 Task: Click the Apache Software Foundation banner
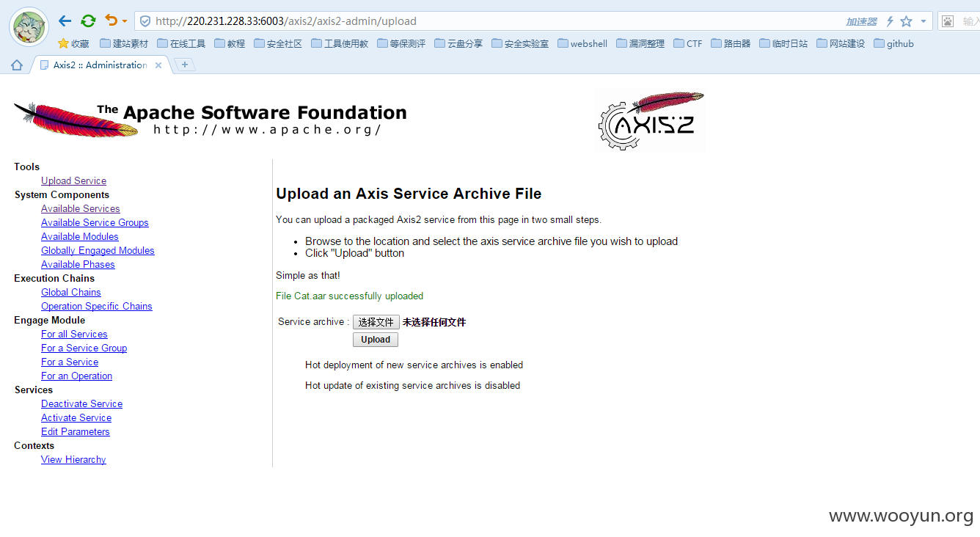(210, 119)
